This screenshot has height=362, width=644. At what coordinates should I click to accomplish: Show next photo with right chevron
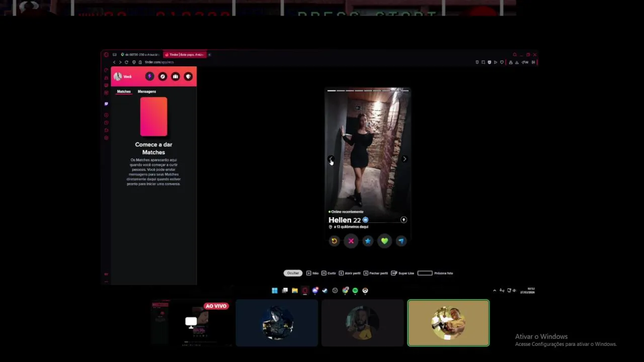pos(405,159)
